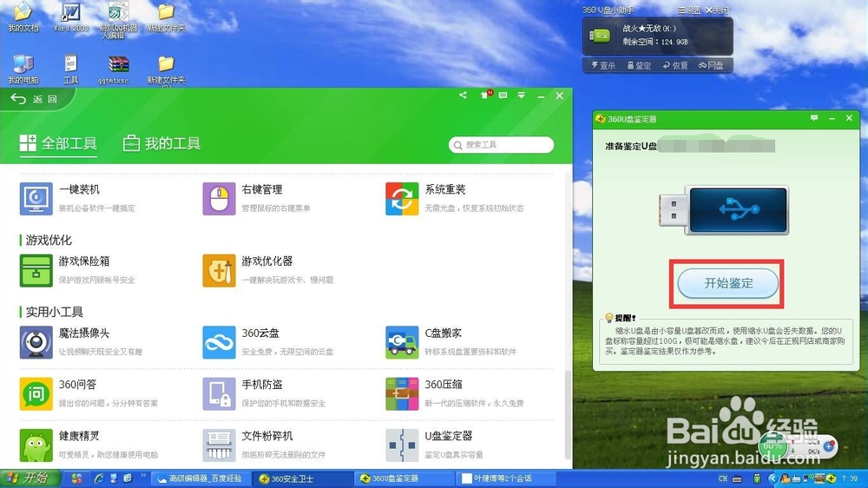
Task: Open the 文件粉碎机 shredder icon
Action: [219, 445]
